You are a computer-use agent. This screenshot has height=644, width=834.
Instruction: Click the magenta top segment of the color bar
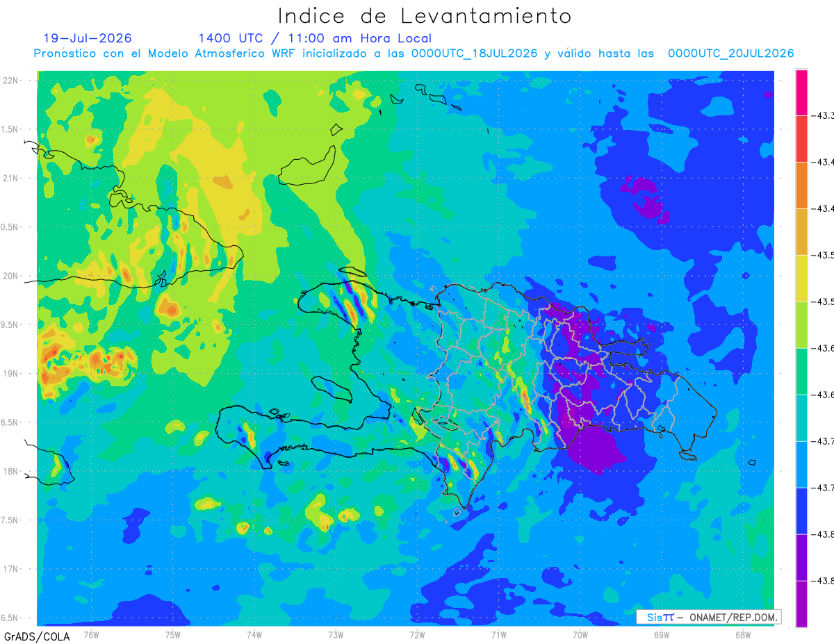(x=801, y=92)
